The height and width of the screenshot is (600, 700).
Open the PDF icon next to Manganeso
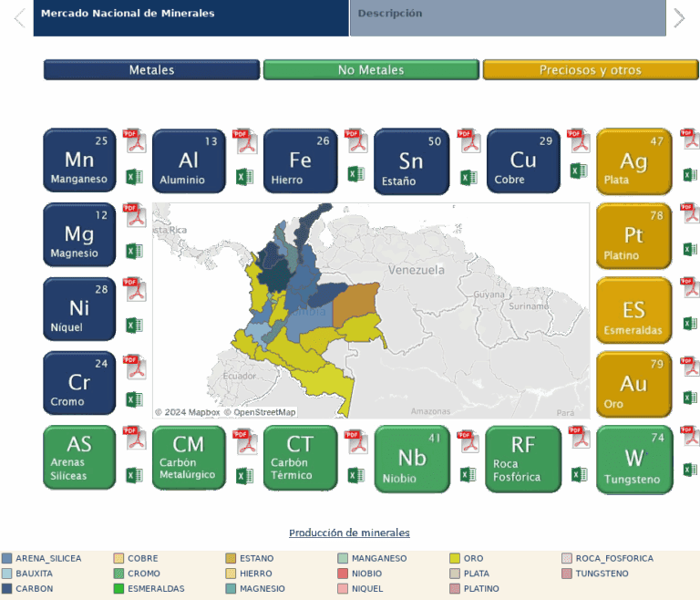(x=134, y=142)
